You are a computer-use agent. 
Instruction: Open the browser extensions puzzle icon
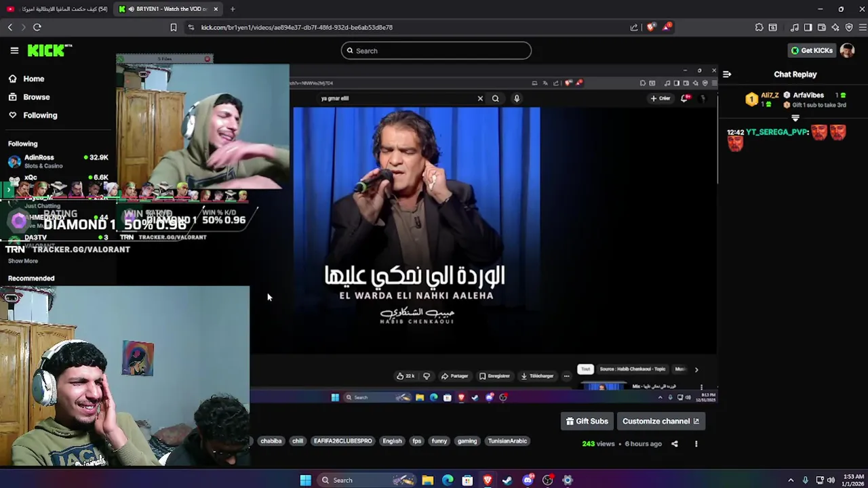pos(759,27)
